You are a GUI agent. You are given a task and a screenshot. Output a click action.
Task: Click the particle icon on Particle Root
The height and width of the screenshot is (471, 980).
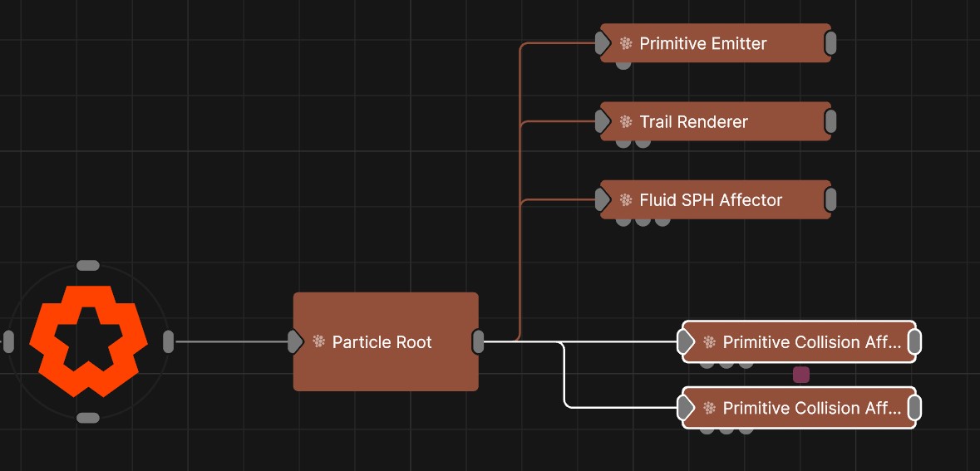click(x=318, y=341)
